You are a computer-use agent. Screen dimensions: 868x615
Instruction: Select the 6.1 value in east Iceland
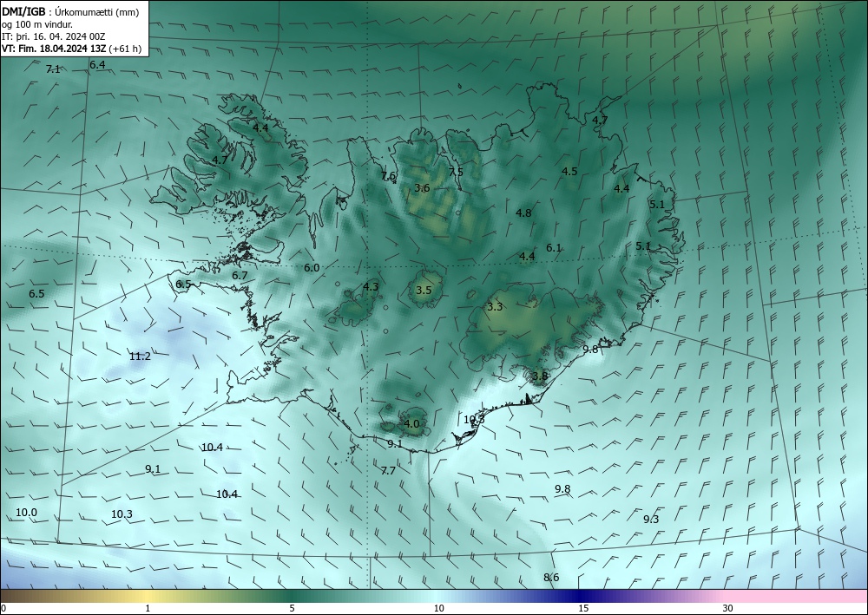point(554,248)
